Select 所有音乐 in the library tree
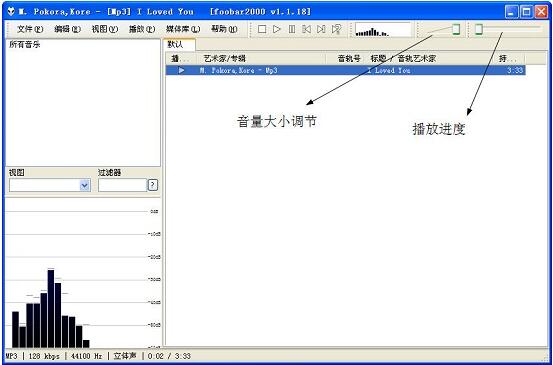The height and width of the screenshot is (365, 553). [24, 45]
